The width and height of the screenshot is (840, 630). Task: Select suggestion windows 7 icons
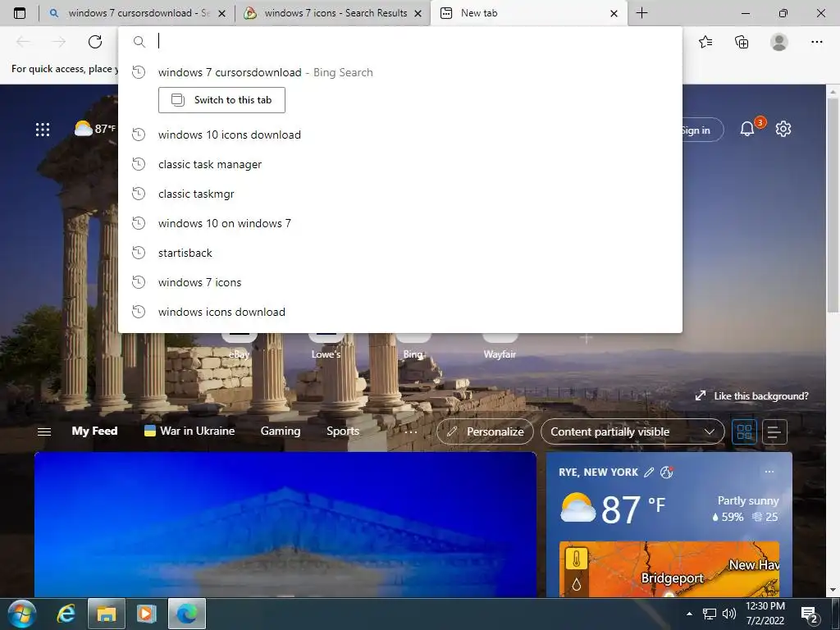tap(400, 282)
